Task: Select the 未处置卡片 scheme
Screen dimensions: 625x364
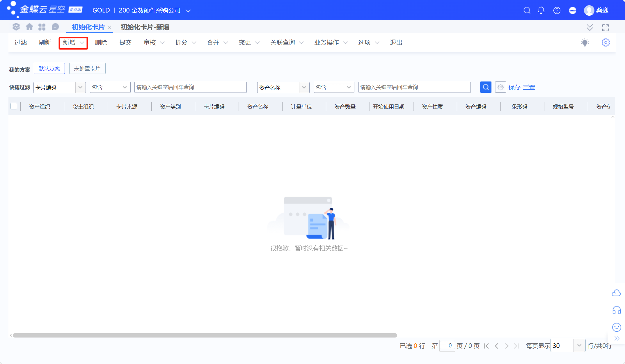Action: [x=87, y=68]
